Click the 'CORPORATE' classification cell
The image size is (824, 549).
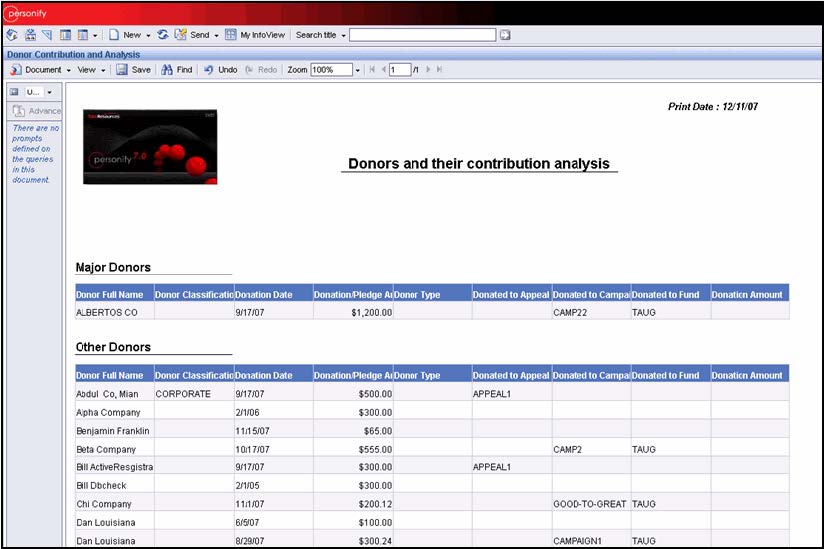point(194,393)
